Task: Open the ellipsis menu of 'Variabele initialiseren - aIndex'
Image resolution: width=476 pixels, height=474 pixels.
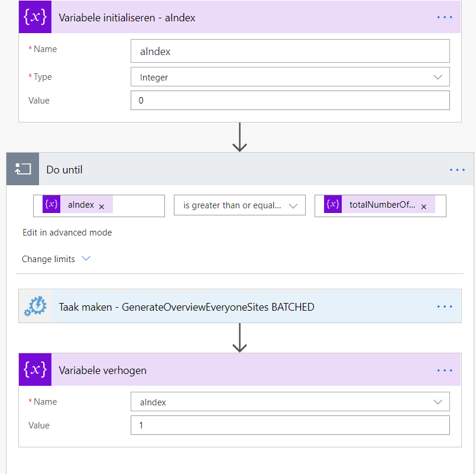Action: (x=445, y=17)
